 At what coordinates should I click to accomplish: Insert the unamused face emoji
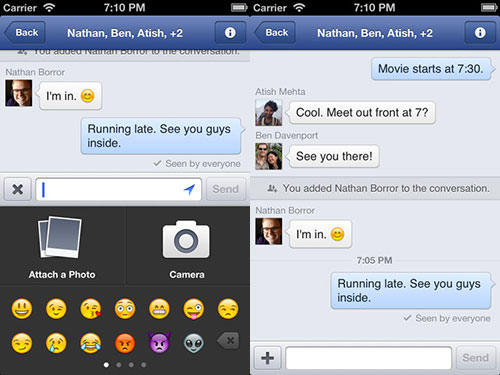[228, 309]
